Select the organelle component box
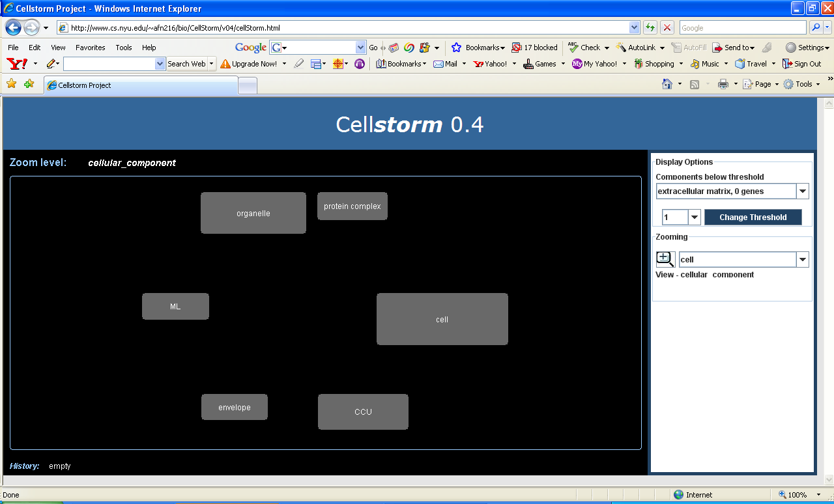The image size is (834, 504). (x=253, y=213)
